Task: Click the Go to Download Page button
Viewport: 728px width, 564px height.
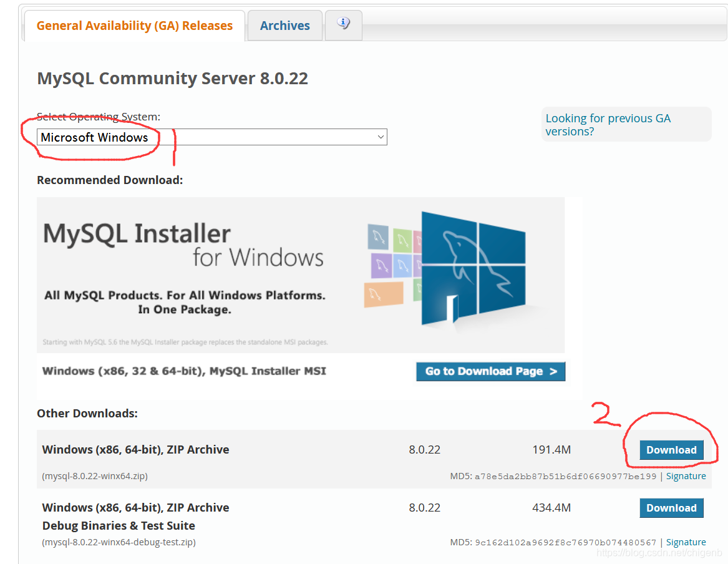Action: pos(490,371)
